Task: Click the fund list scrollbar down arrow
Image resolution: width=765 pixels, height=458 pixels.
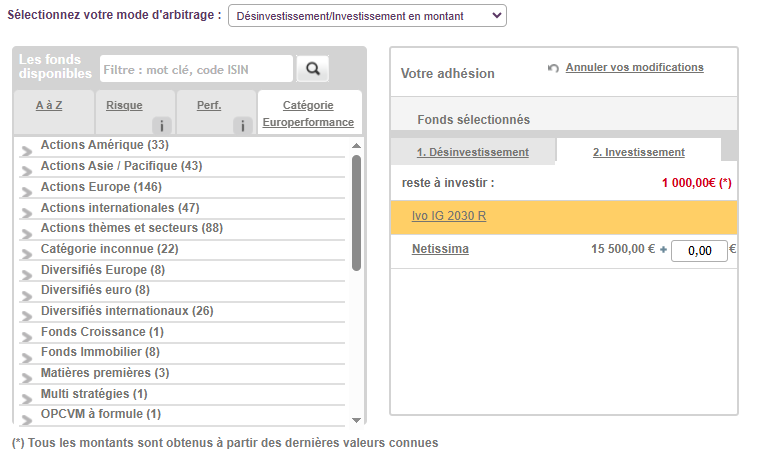Action: tap(357, 420)
